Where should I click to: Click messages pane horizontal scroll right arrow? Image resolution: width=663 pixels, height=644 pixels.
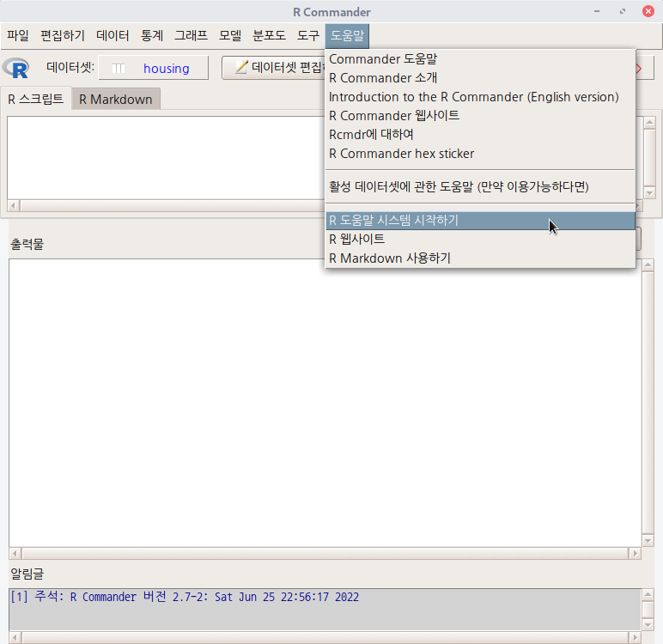(635, 637)
